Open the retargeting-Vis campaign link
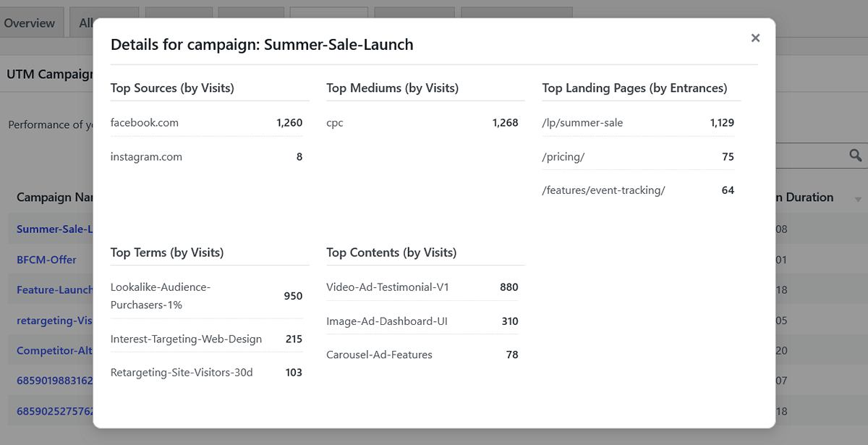Image resolution: width=868 pixels, height=445 pixels. point(55,320)
